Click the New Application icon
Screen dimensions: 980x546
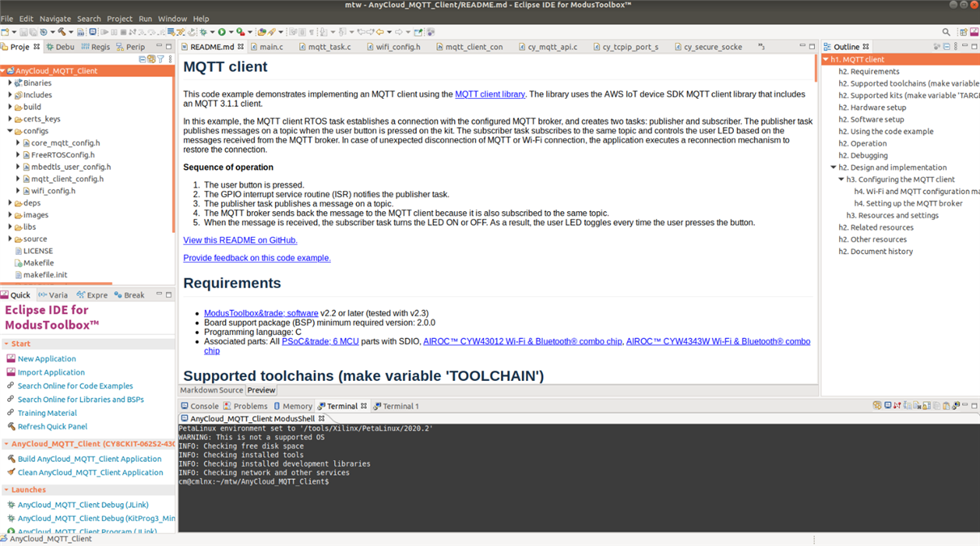(x=11, y=358)
